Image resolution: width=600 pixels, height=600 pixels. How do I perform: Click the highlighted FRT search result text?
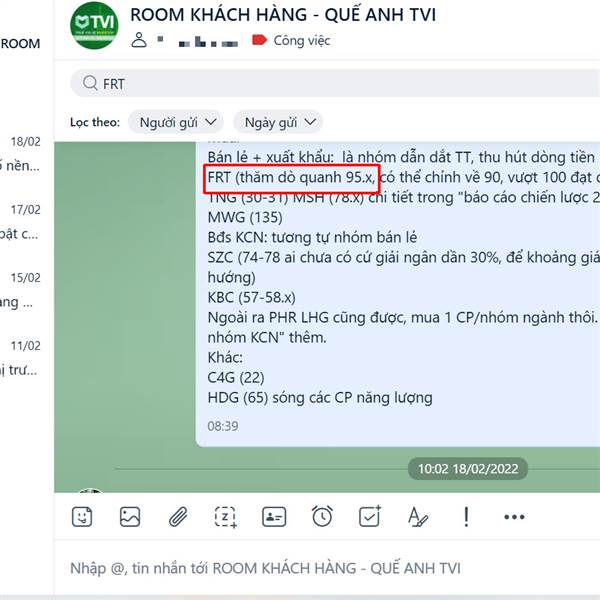[x=291, y=178]
